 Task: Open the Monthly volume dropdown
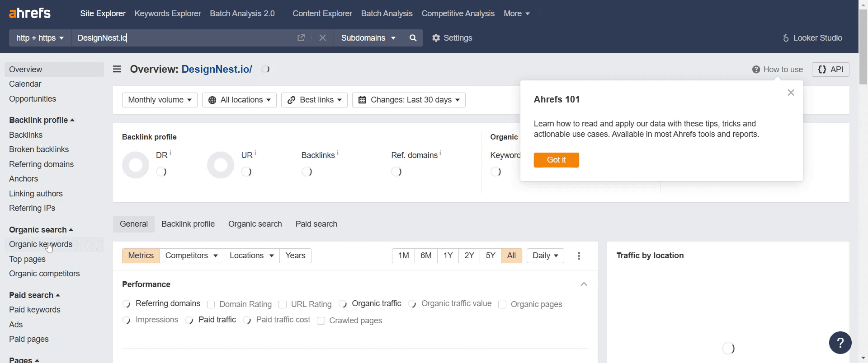[160, 100]
